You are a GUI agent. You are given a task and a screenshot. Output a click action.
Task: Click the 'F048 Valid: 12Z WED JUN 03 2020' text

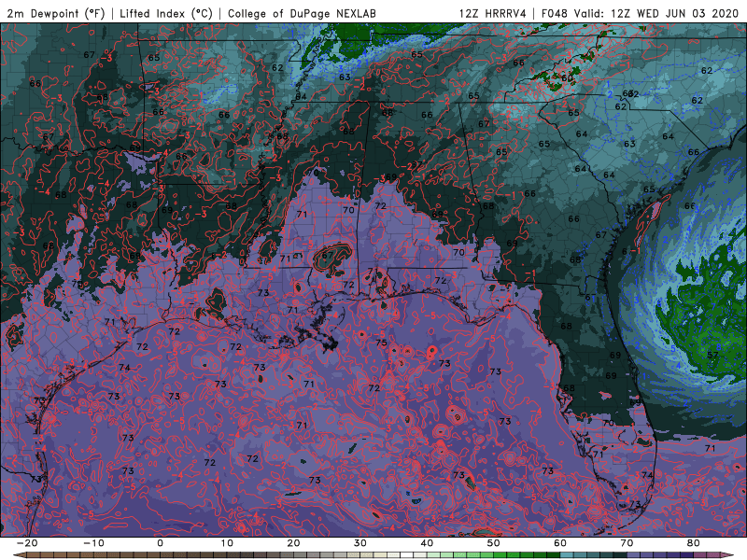point(640,14)
